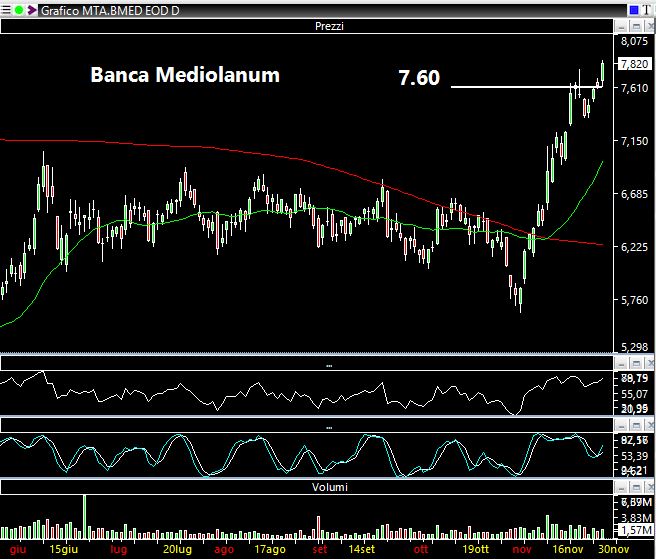The height and width of the screenshot is (559, 656).
Task: Click the '30nov' date label
Action: point(614,549)
